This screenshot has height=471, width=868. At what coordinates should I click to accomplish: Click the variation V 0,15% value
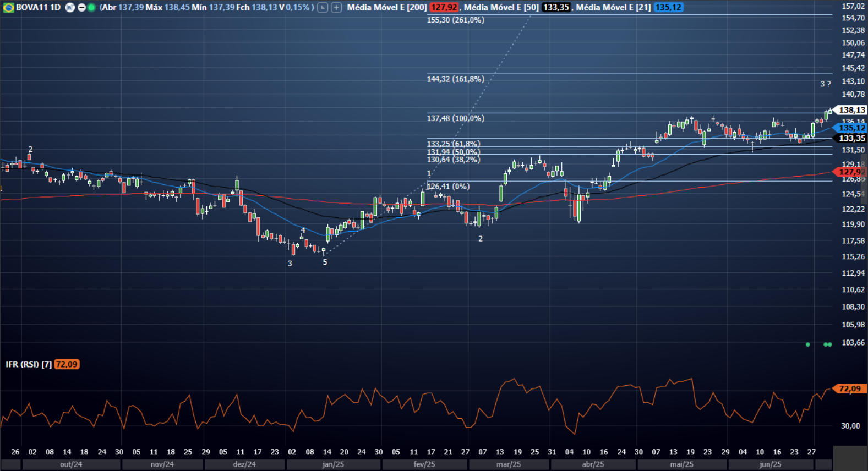pos(294,8)
